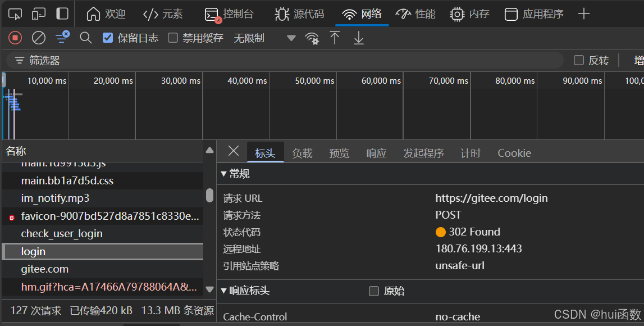644x326 pixels.
Task: Click the 127 次请求 status entry
Action: point(36,310)
